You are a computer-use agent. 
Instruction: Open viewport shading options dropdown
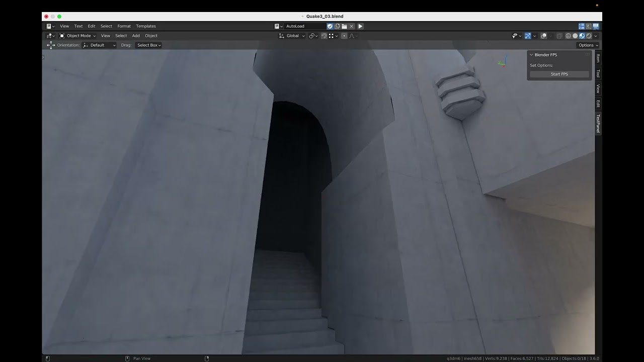point(596,36)
